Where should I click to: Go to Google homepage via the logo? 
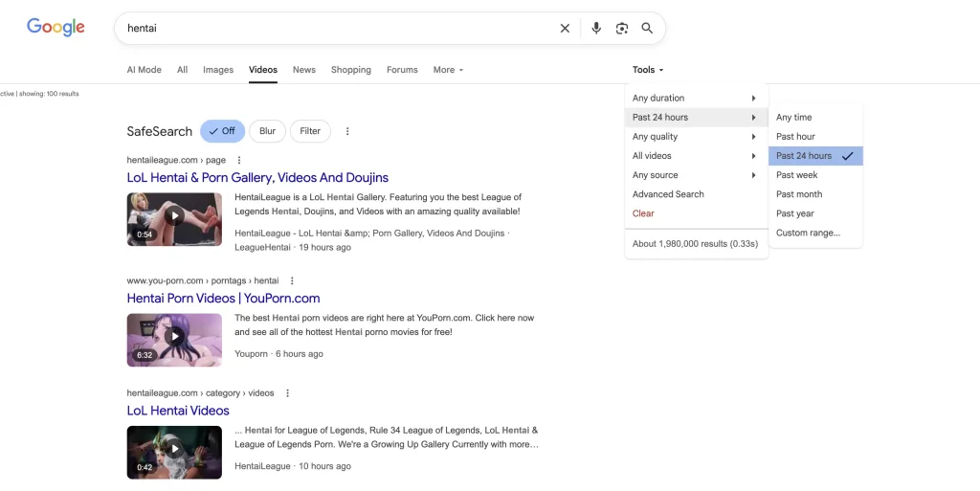point(56,28)
